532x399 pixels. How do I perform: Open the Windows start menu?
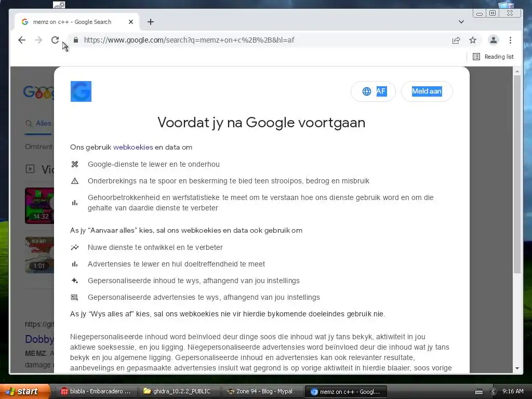click(x=24, y=391)
